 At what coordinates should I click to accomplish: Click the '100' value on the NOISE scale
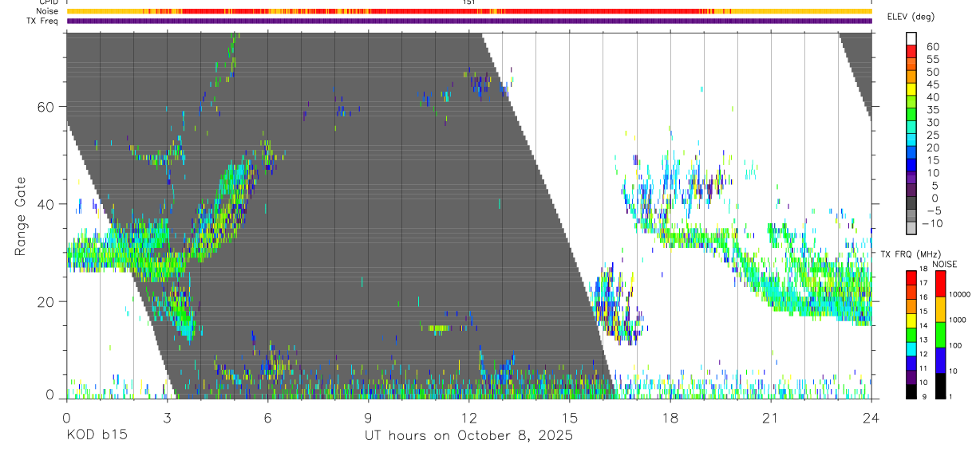(x=957, y=345)
